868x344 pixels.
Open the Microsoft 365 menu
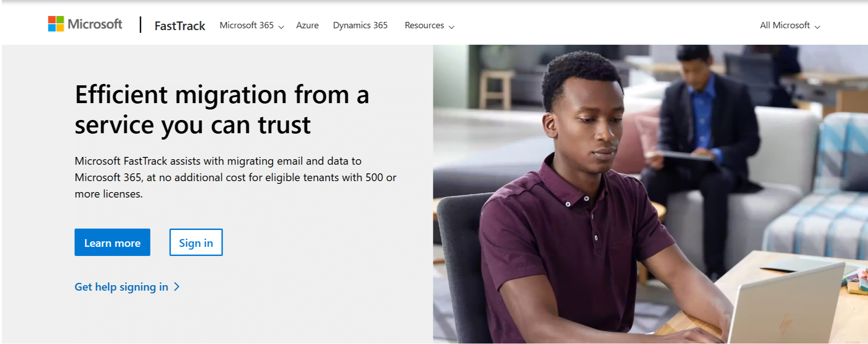[x=246, y=26]
